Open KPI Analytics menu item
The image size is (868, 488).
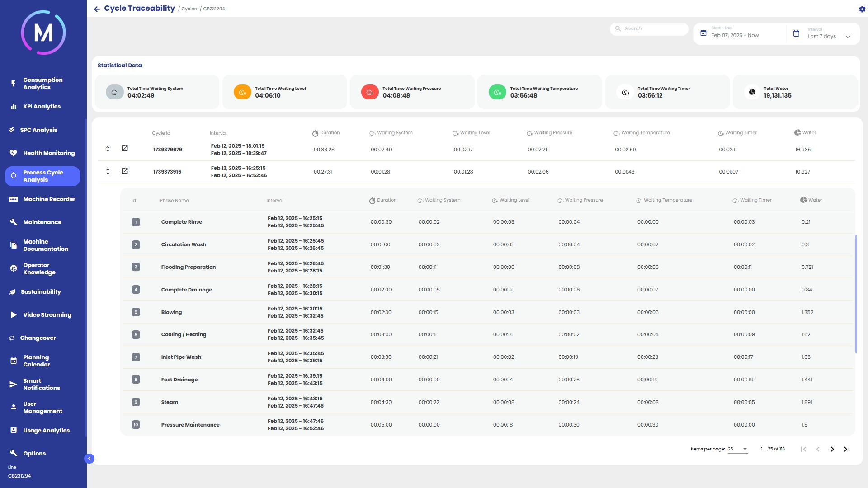(x=42, y=107)
